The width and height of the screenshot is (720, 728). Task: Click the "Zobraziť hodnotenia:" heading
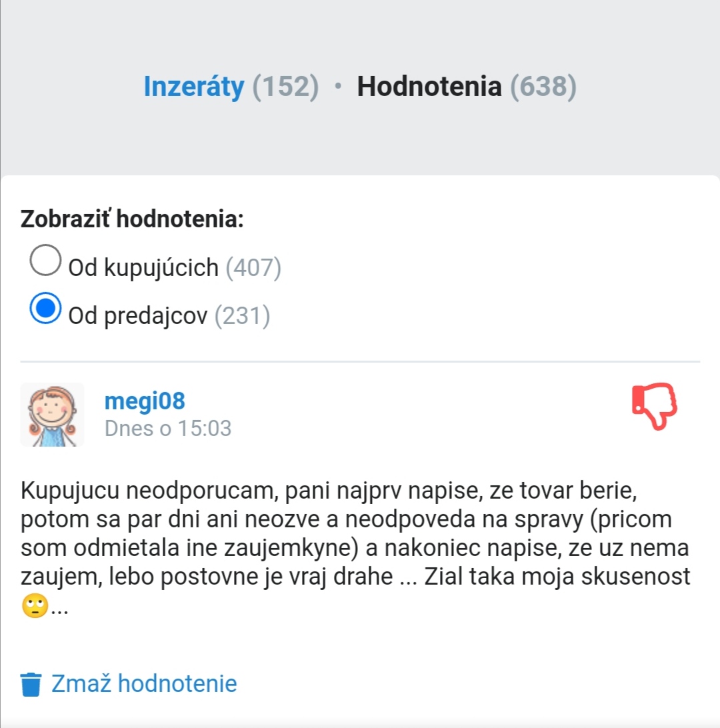tap(132, 219)
